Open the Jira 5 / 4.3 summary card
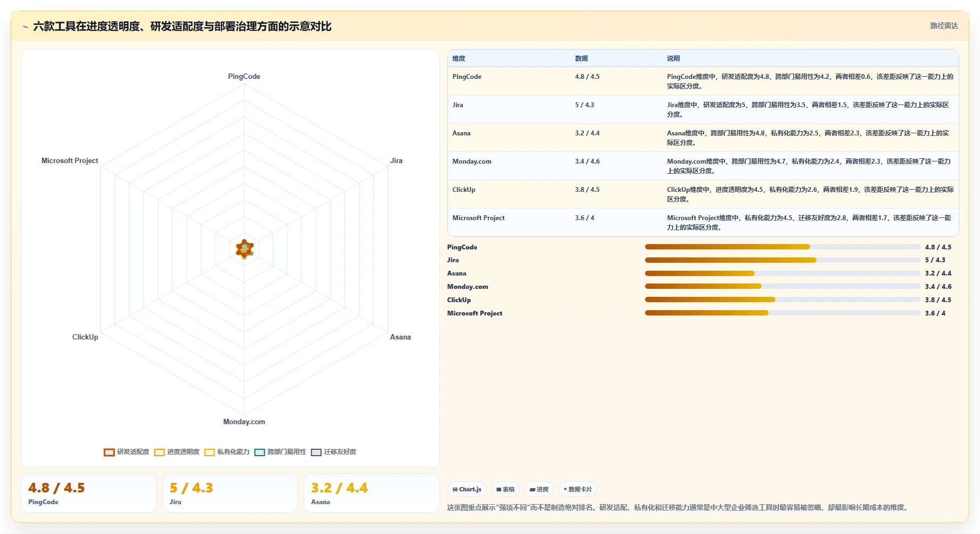This screenshot has height=534, width=980. [x=230, y=493]
